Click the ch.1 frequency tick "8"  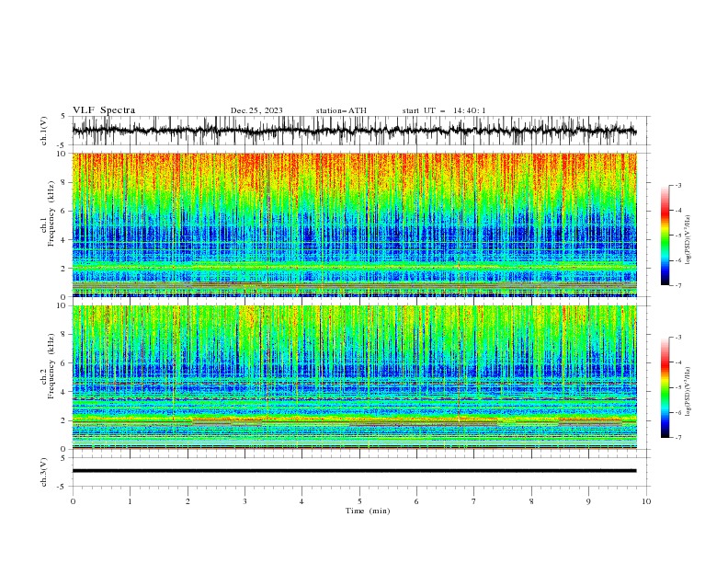point(64,182)
